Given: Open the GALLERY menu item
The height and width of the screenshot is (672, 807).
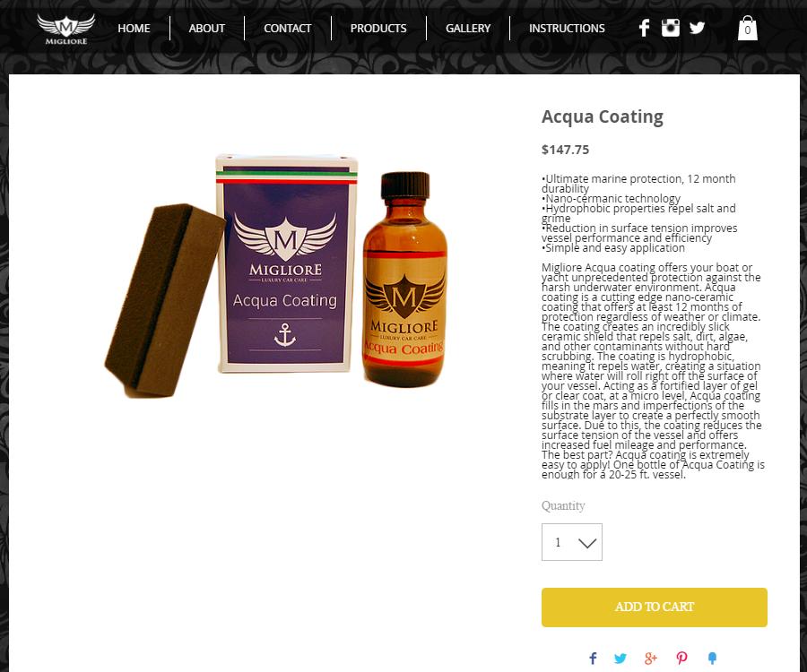Looking at the screenshot, I should [468, 29].
